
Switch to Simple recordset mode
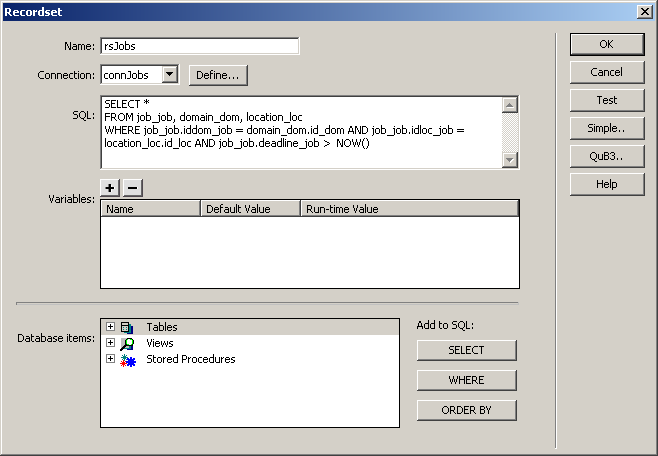(606, 128)
